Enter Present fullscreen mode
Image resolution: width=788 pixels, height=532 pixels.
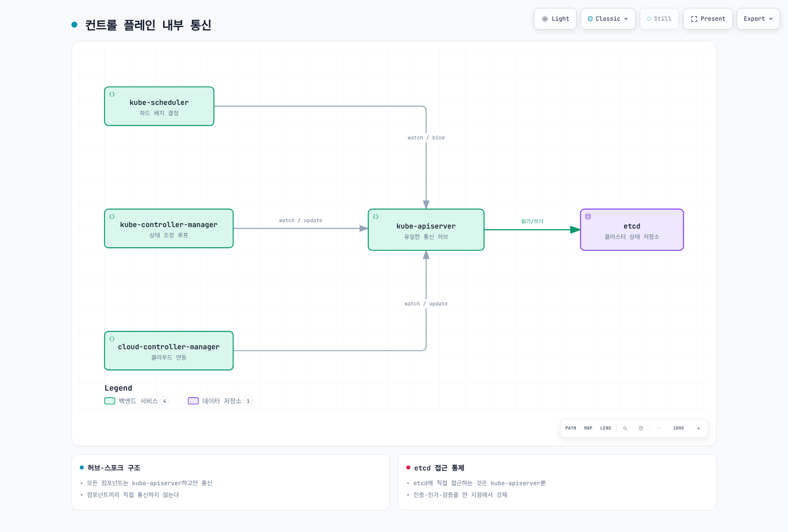click(x=708, y=19)
